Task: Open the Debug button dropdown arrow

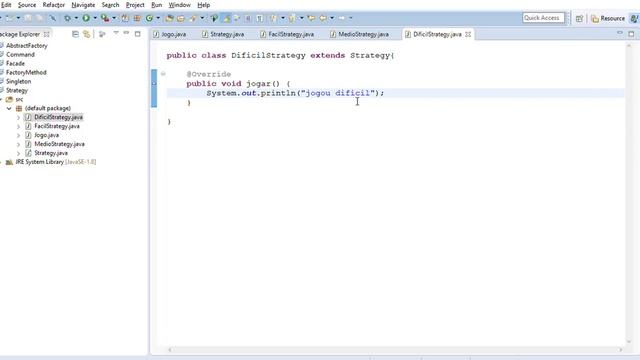Action: click(76, 18)
